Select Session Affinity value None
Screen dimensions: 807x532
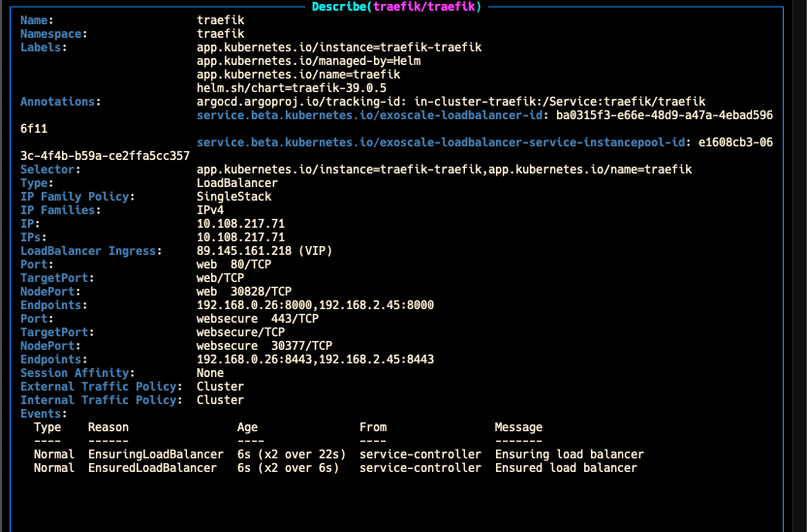click(x=210, y=373)
